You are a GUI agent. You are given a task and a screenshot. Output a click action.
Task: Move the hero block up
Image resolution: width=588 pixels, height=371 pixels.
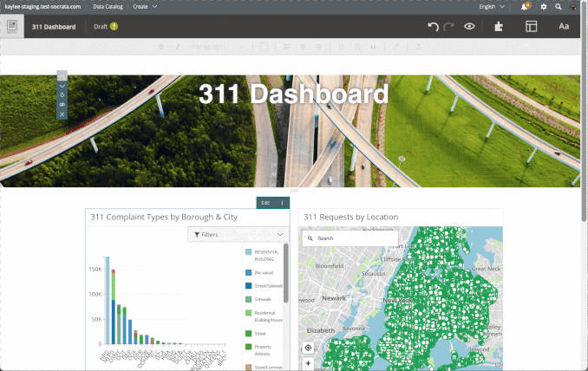pyautogui.click(x=62, y=76)
